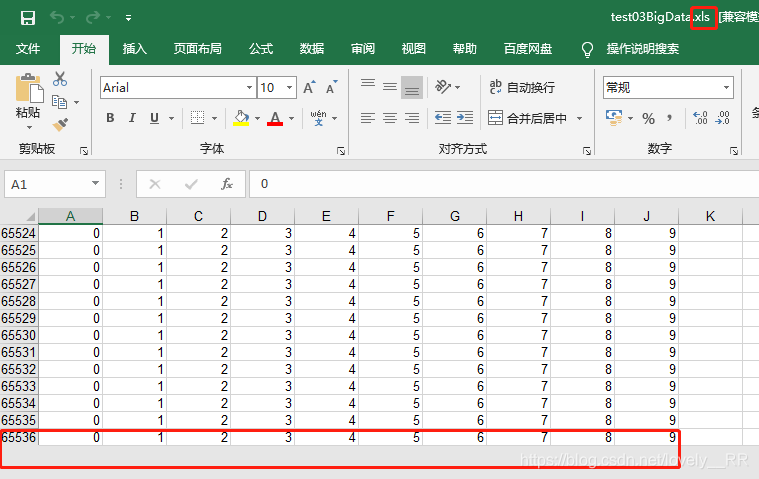Open the Copy options dropdown arrow
This screenshot has width=759, height=479.
76,103
